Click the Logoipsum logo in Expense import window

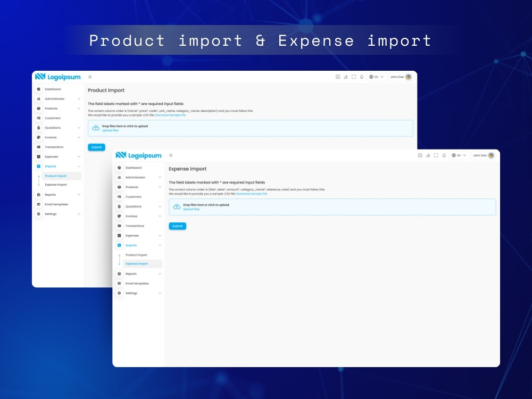(x=138, y=155)
